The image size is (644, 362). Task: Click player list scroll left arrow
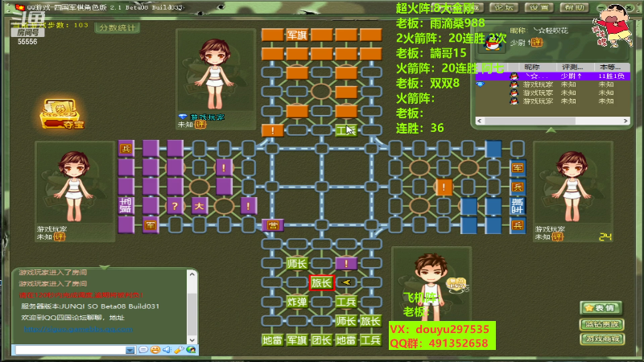[x=480, y=121]
